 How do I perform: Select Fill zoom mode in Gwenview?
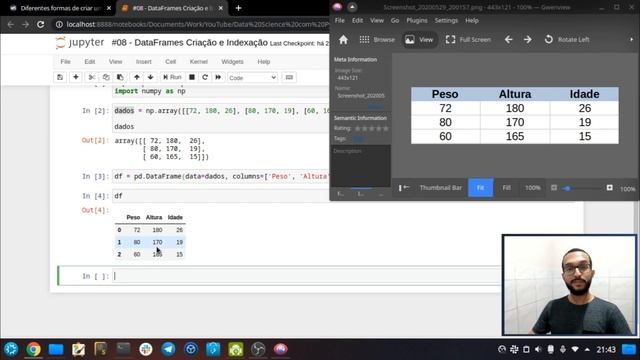point(506,188)
